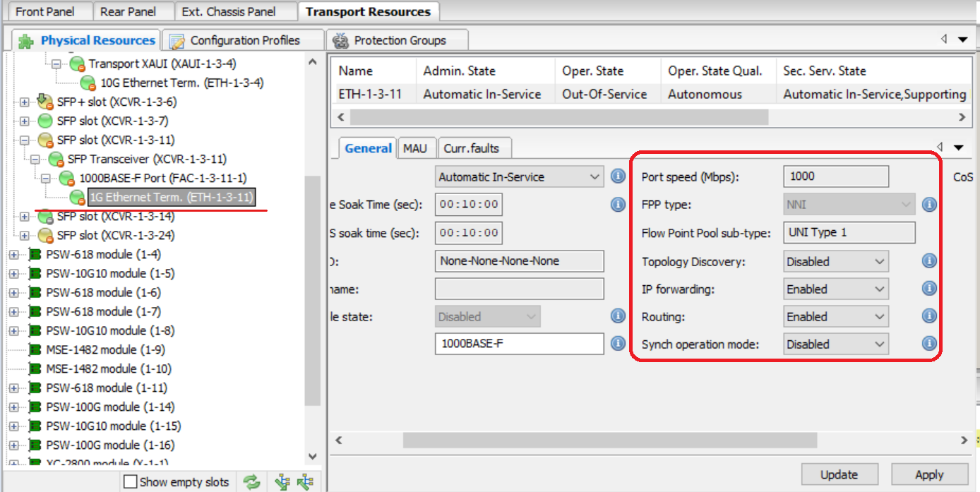This screenshot has height=492, width=980.
Task: Select 1G Ethernet Term. (ETH-1-3-11) tree item
Action: point(172,198)
